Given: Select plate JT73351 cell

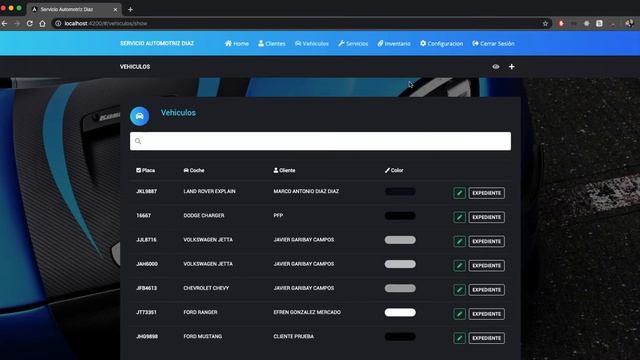Looking at the screenshot, I should pos(146,312).
